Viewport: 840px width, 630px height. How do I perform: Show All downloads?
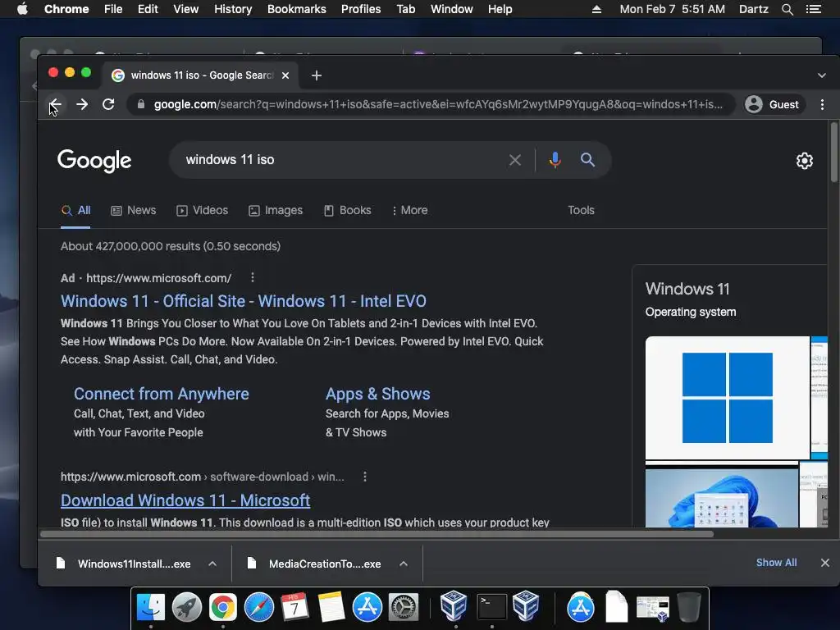776,563
